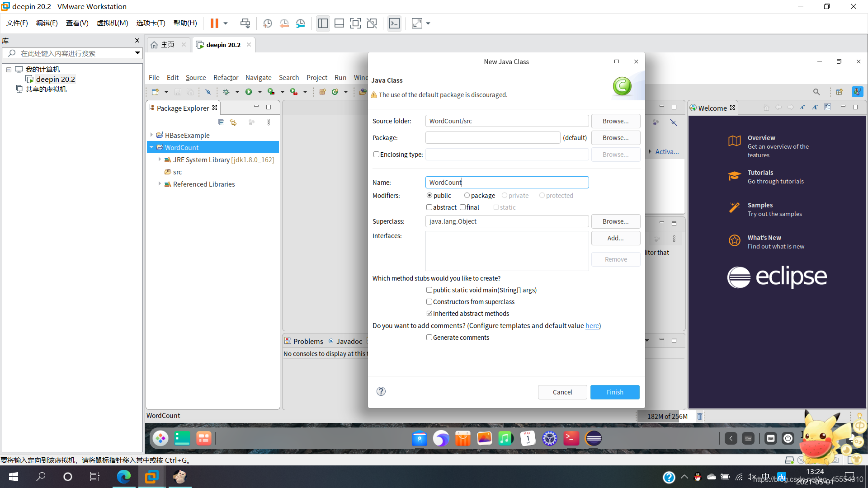The height and width of the screenshot is (488, 868).
Task: Click Finish to create WordCount class
Action: (x=615, y=391)
